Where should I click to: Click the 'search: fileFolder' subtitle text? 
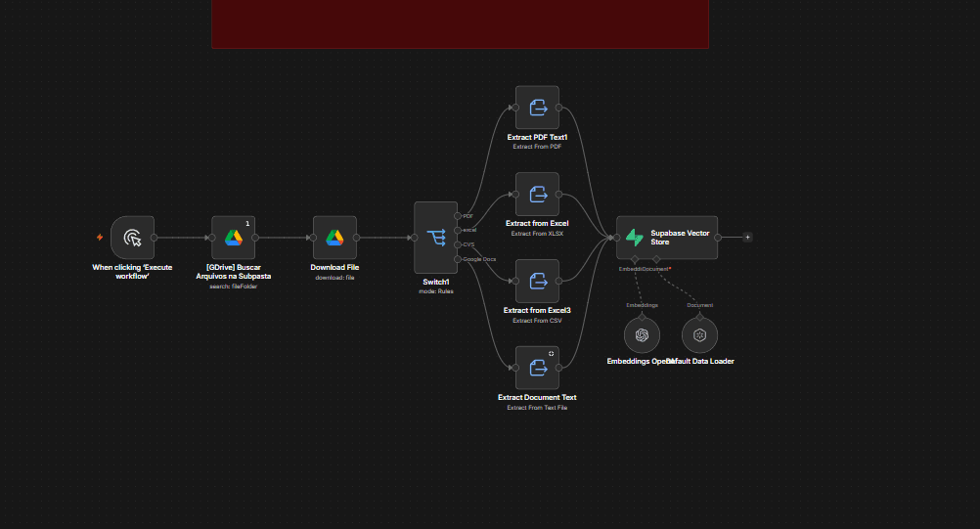click(233, 287)
